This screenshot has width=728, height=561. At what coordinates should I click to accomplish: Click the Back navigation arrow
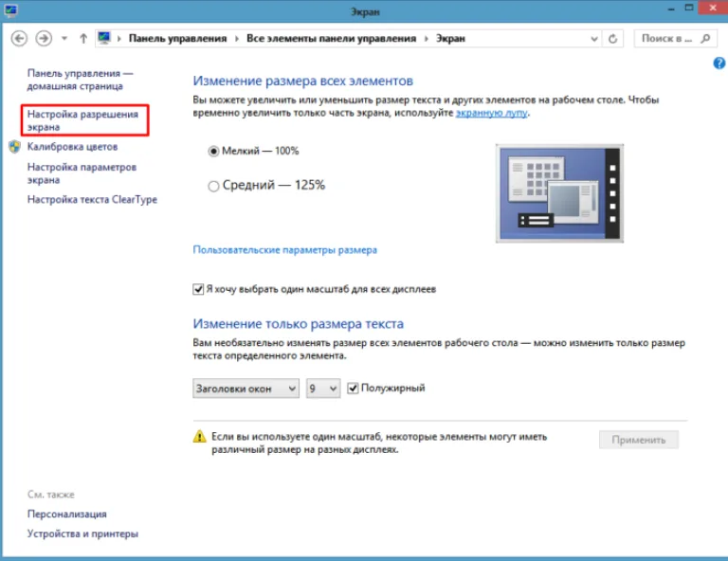19,39
